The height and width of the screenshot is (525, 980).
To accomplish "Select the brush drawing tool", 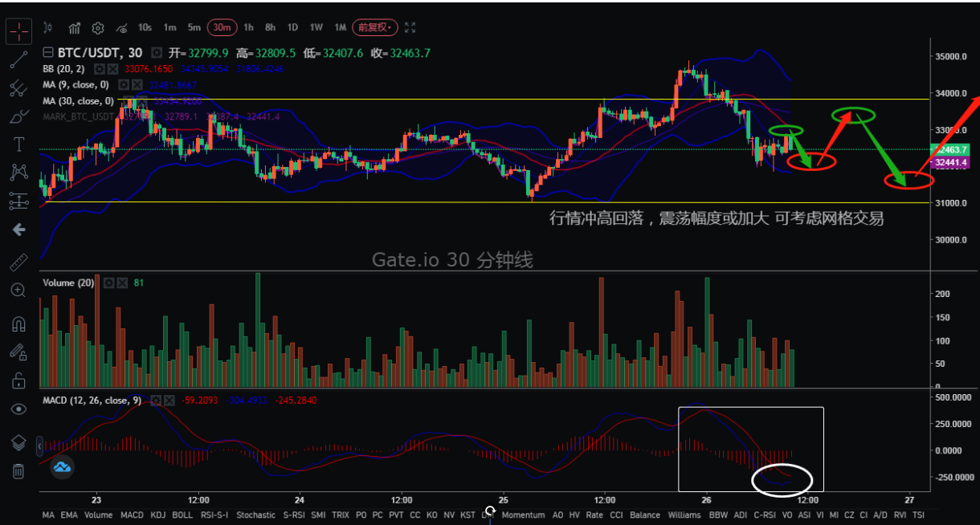I will pos(18,116).
